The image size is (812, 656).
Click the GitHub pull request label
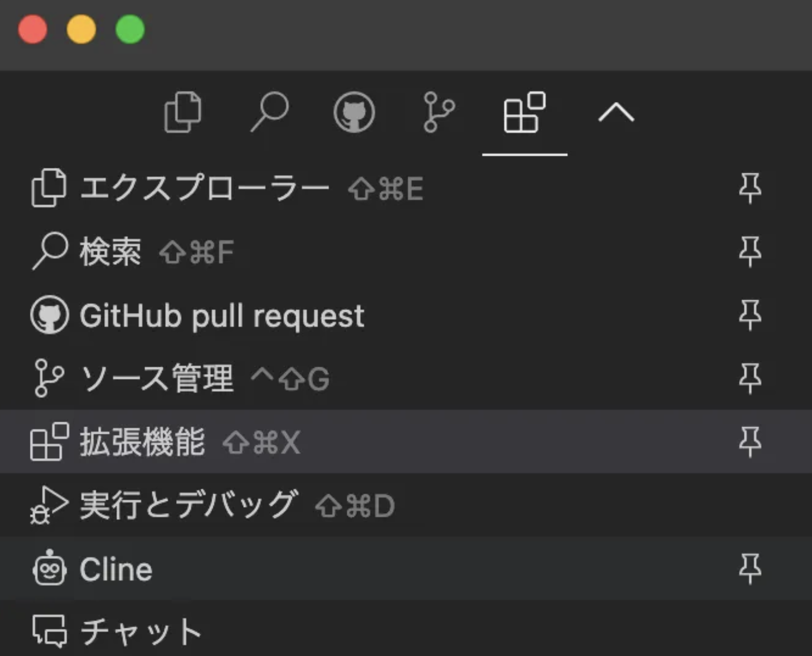(220, 315)
